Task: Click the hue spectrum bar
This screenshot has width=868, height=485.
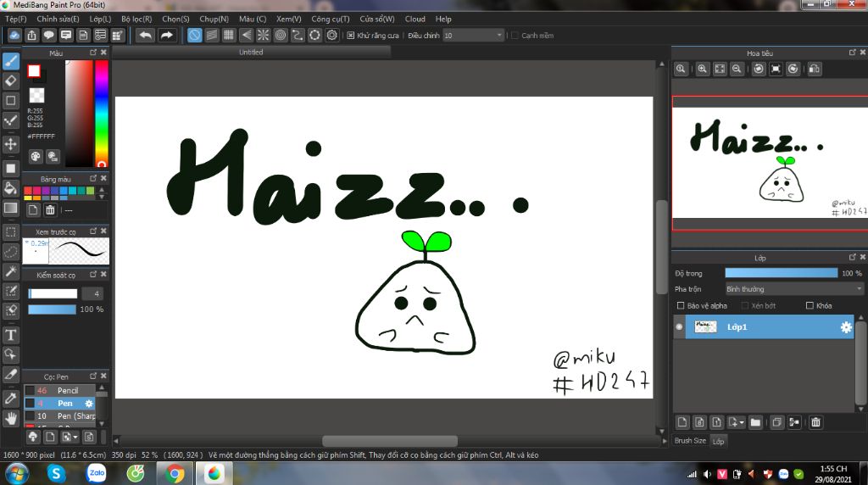Action: click(x=102, y=114)
